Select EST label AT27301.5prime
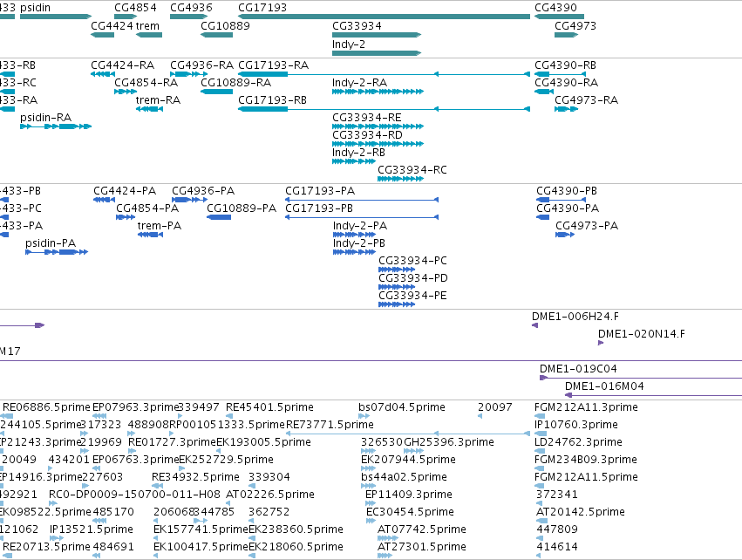Screen dimensions: 742x560 [422, 547]
